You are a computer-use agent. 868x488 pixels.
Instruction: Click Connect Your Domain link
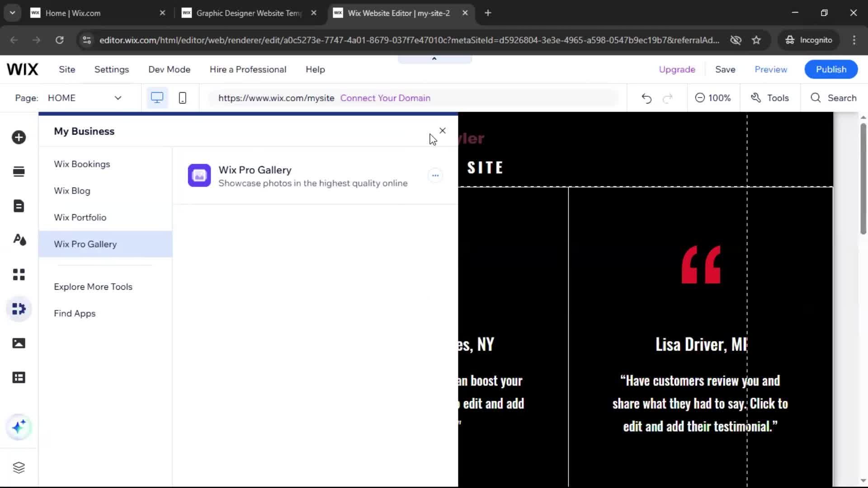click(385, 98)
